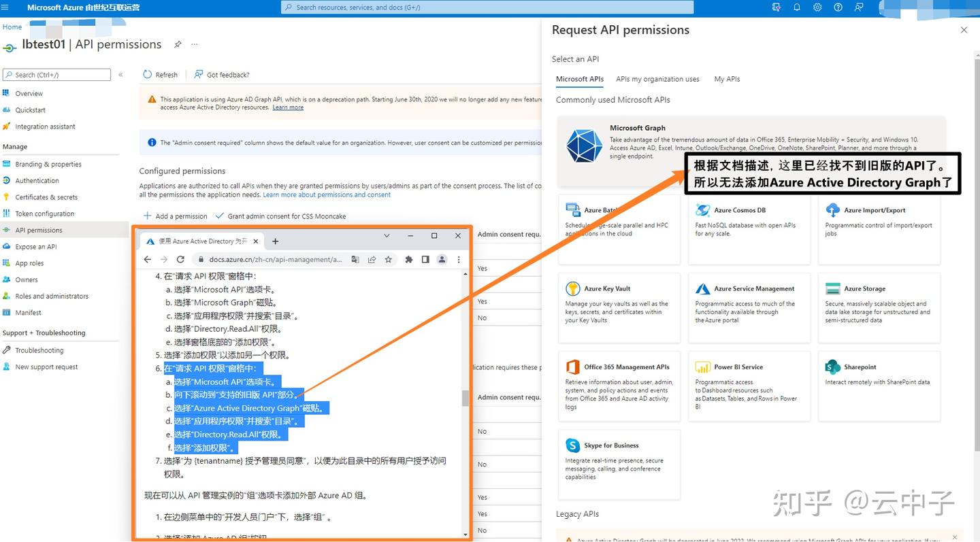Bookmark the docs page with star icon
This screenshot has width=980, height=542.
point(389,259)
